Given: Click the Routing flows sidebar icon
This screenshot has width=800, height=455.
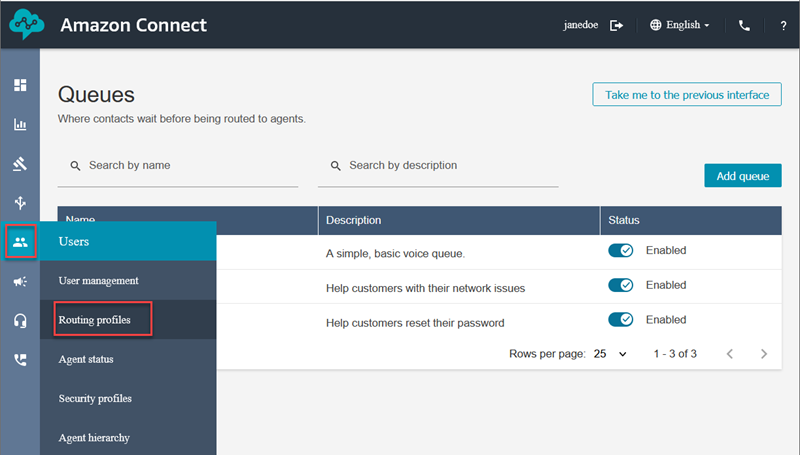Looking at the screenshot, I should coord(19,203).
